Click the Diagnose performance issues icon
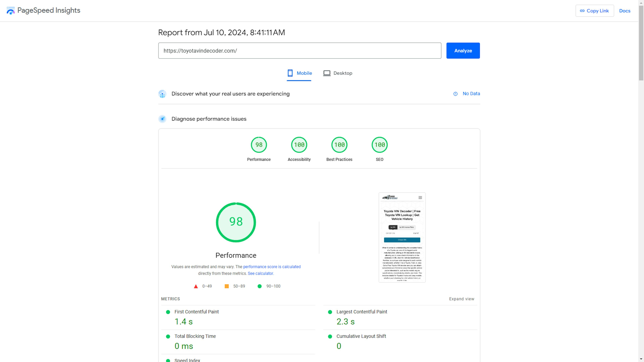Viewport: 644px width, 362px height. click(x=162, y=119)
